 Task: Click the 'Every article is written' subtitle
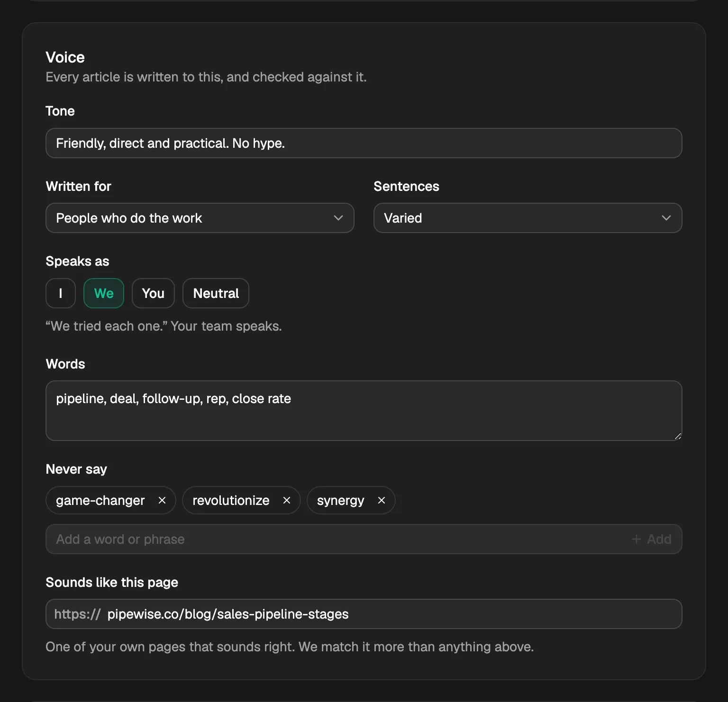(206, 77)
